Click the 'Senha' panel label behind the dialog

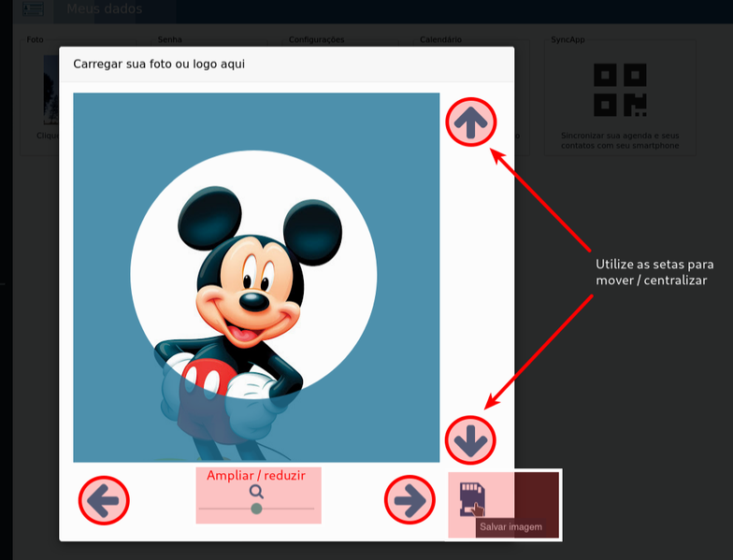tap(170, 39)
